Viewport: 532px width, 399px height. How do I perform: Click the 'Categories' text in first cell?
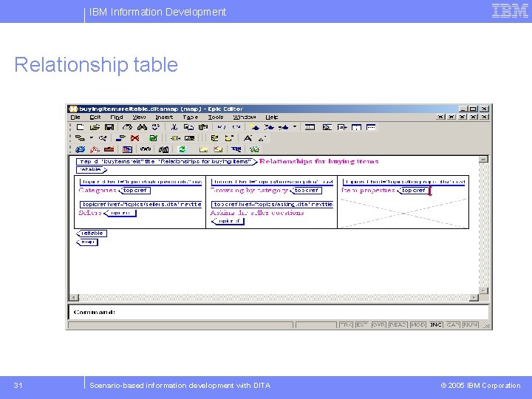click(x=98, y=191)
